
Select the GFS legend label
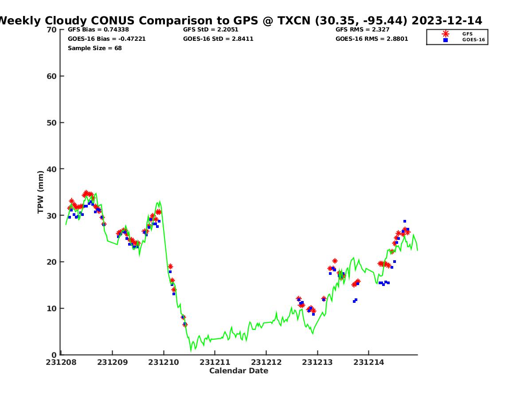pyautogui.click(x=467, y=34)
